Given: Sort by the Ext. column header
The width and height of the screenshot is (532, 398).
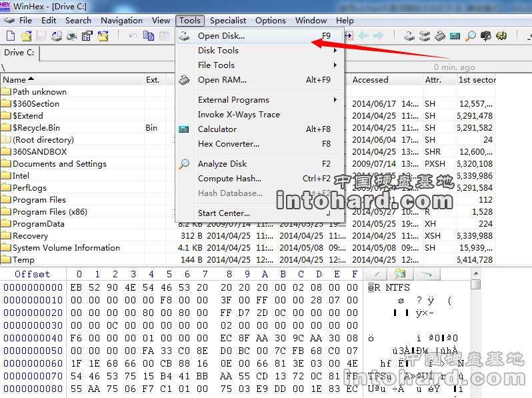Looking at the screenshot, I should click(x=155, y=80).
